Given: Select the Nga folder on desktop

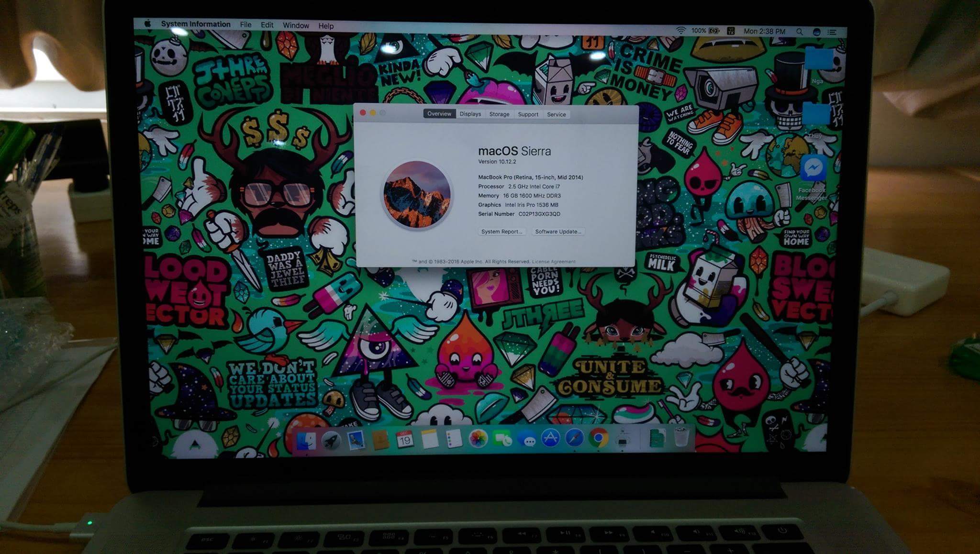Looking at the screenshot, I should tap(819, 59).
